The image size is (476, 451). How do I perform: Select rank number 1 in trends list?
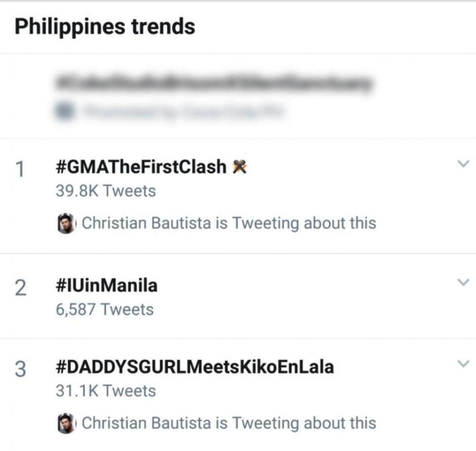(x=20, y=169)
